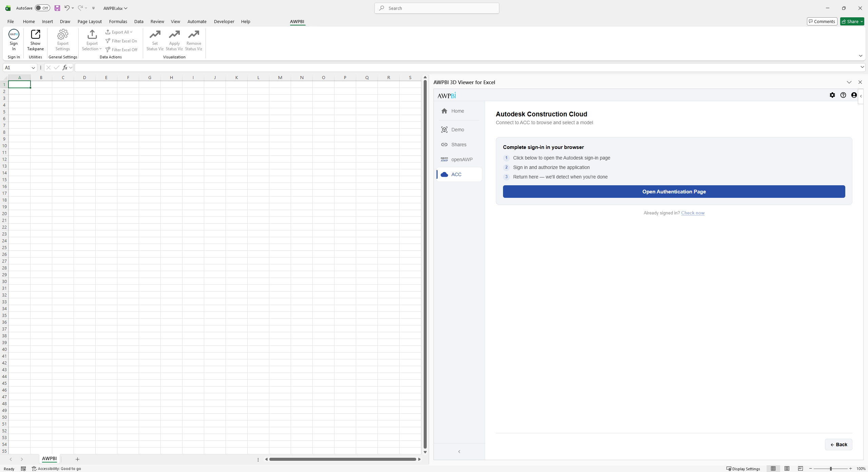Viewport: 868px width, 472px height.
Task: Open the Comments pane
Action: [x=822, y=21]
